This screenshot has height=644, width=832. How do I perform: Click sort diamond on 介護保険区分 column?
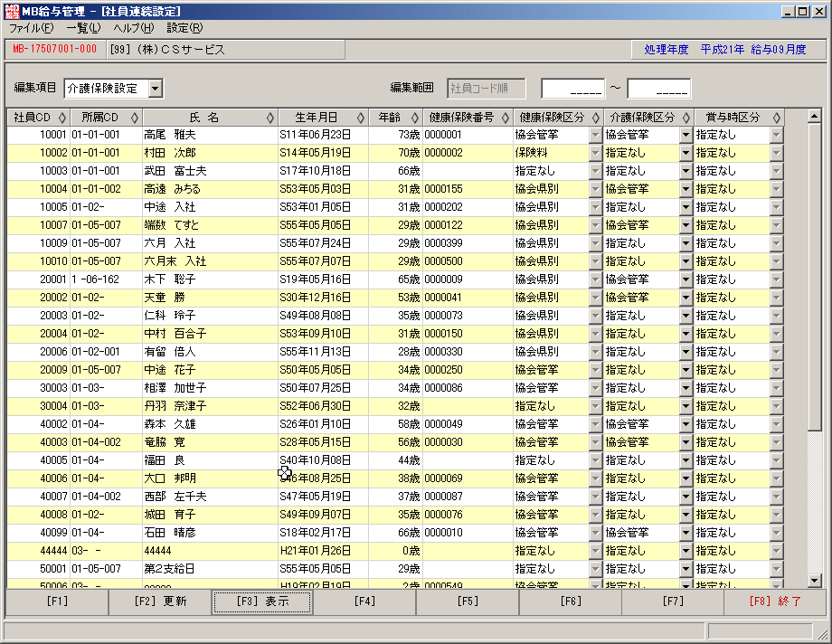(x=686, y=118)
